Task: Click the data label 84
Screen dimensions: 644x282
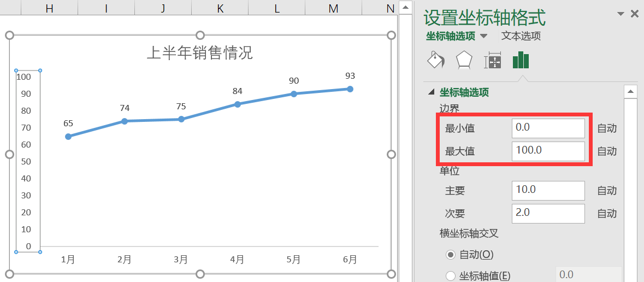Action: pos(238,91)
